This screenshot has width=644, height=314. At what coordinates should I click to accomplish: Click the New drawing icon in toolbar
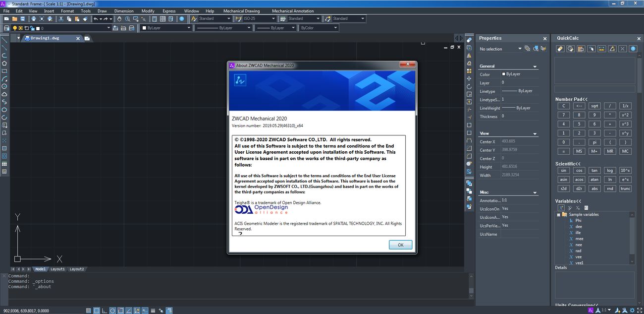(x=7, y=19)
